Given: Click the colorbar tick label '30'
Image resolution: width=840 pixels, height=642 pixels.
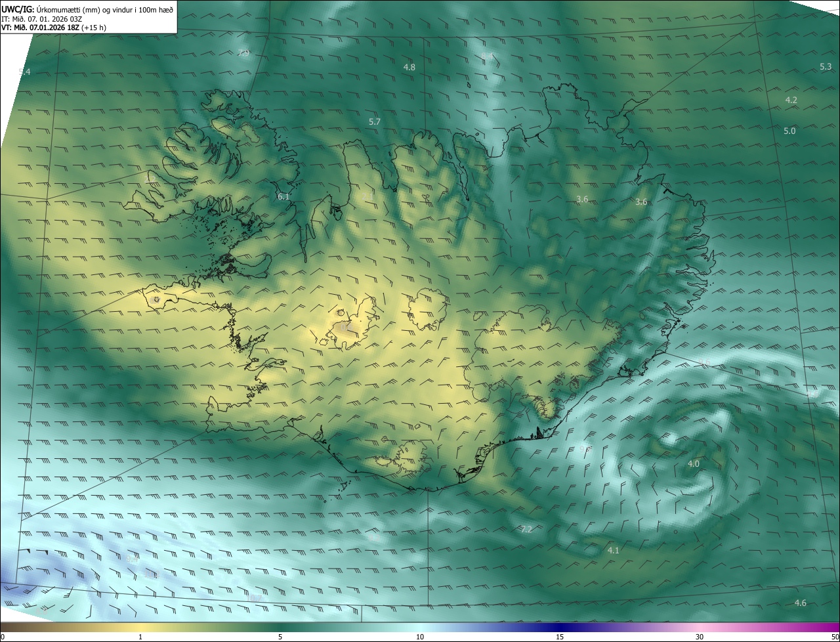Looking at the screenshot, I should 700,637.
